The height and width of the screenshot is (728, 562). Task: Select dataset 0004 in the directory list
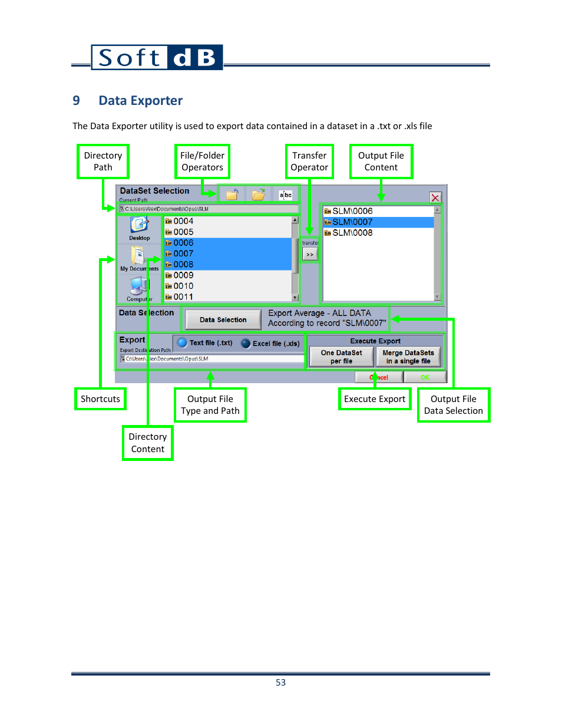pyautogui.click(x=228, y=222)
